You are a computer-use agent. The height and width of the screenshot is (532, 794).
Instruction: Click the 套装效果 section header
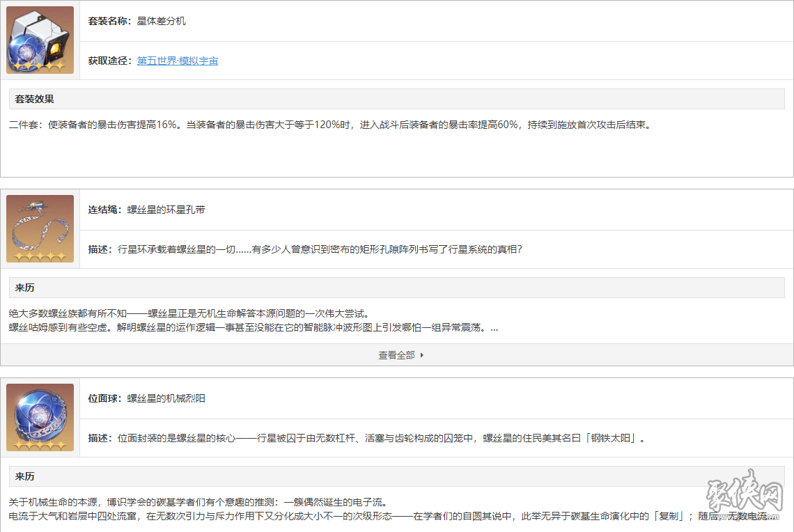coord(397,99)
